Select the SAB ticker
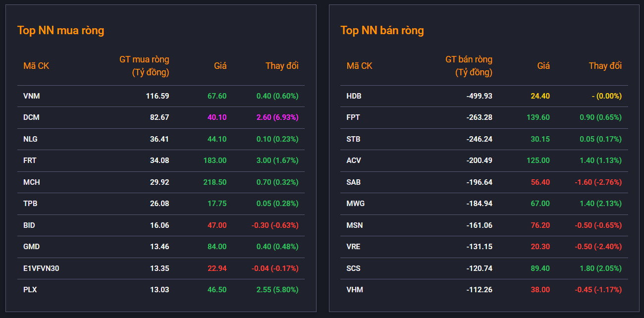The width and height of the screenshot is (644, 318). [x=353, y=182]
